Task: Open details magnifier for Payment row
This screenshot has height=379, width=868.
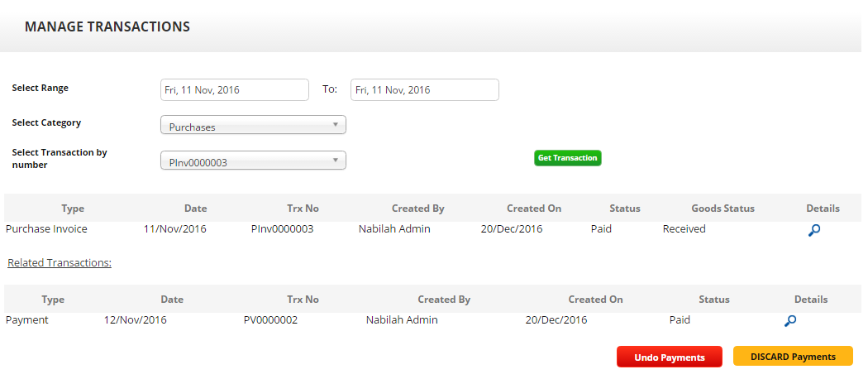Action: pos(790,321)
